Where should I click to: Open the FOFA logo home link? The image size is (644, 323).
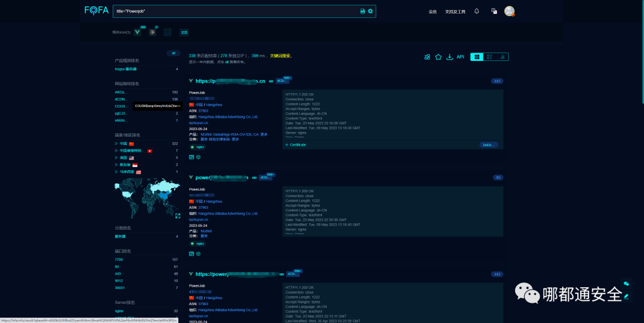click(x=97, y=10)
